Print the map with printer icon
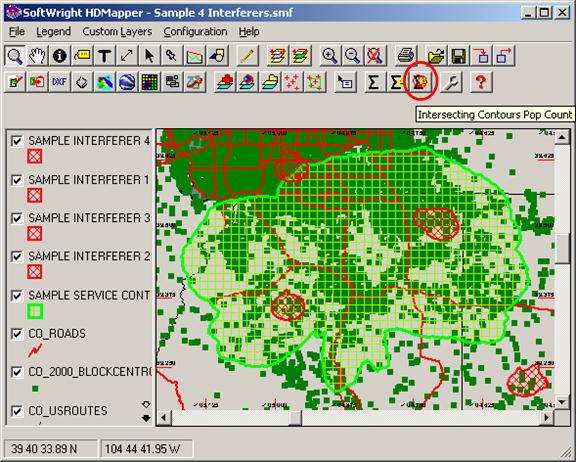This screenshot has height=462, width=576. (406, 56)
